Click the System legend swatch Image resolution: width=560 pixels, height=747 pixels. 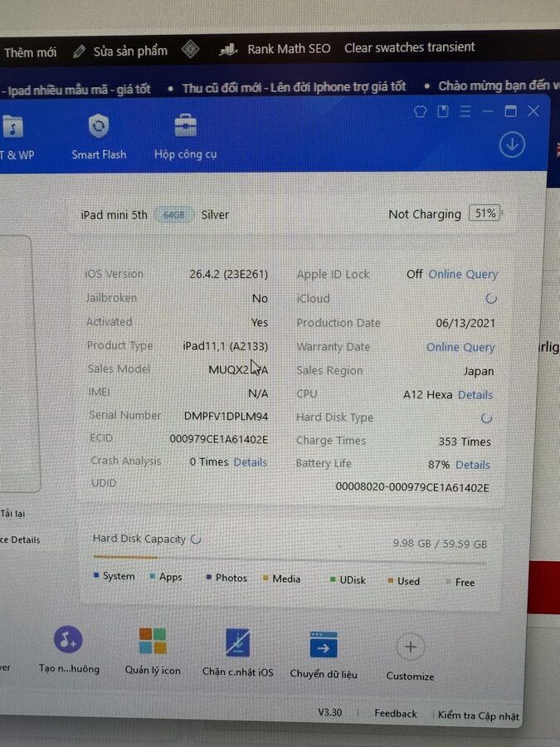(x=96, y=575)
